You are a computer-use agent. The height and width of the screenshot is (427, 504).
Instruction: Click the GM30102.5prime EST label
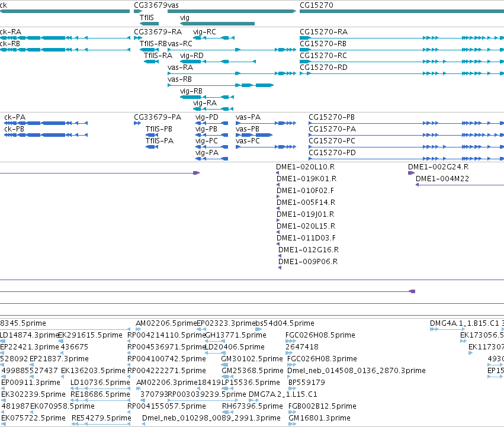252,359
